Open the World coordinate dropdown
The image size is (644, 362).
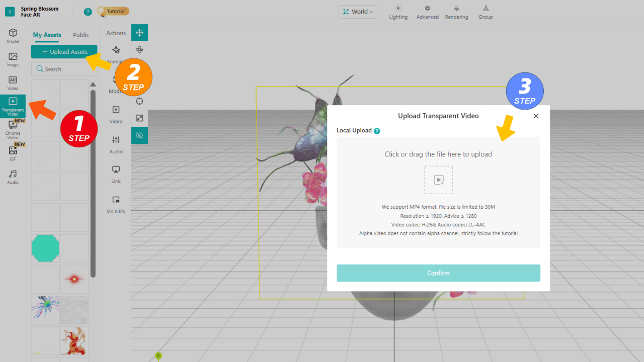pos(358,12)
